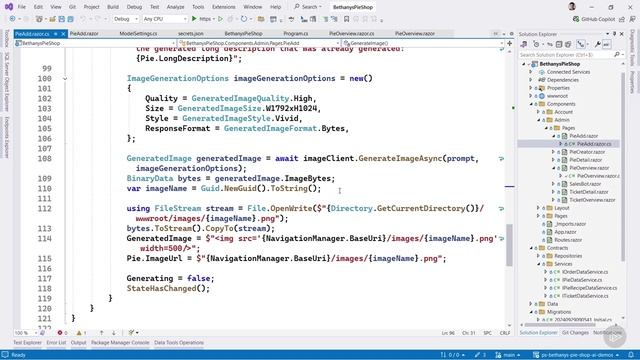Click the navigate backward circle icon in toolbar
The height and width of the screenshot is (360, 640).
pyautogui.click(x=12, y=19)
